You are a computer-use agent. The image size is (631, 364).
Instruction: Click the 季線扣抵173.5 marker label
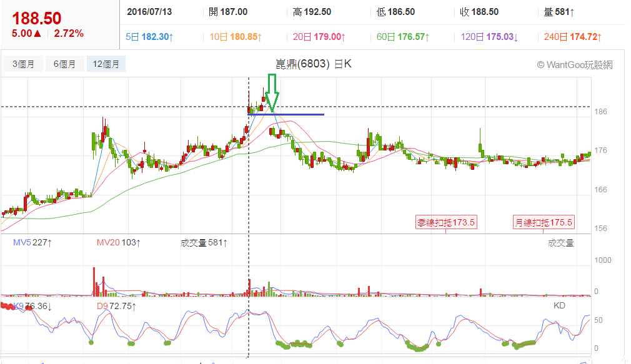446,222
